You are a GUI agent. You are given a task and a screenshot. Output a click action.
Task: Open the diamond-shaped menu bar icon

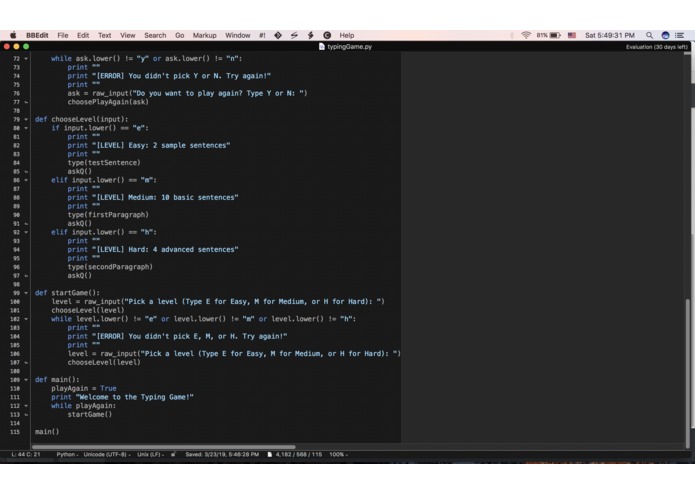coord(278,35)
